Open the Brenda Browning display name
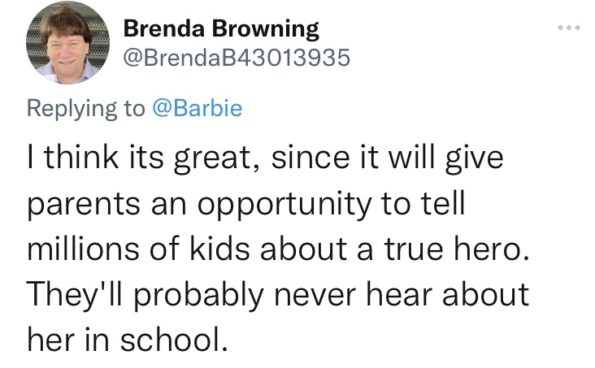Image resolution: width=595 pixels, height=368 pixels. tap(221, 29)
